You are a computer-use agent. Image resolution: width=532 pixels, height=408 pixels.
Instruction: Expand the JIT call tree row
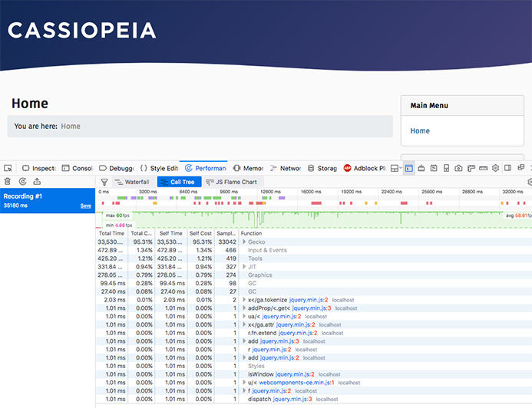point(243,267)
